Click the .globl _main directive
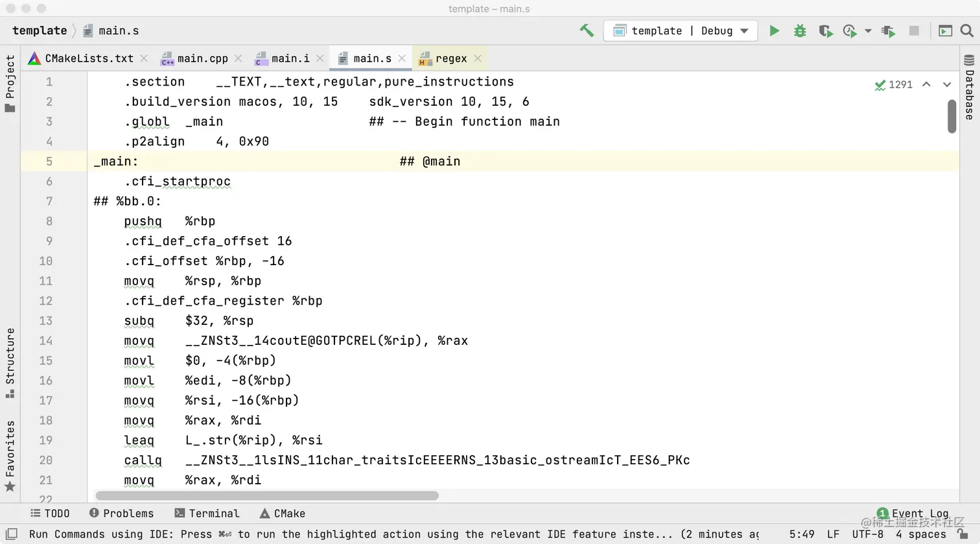The image size is (980, 544). click(173, 122)
